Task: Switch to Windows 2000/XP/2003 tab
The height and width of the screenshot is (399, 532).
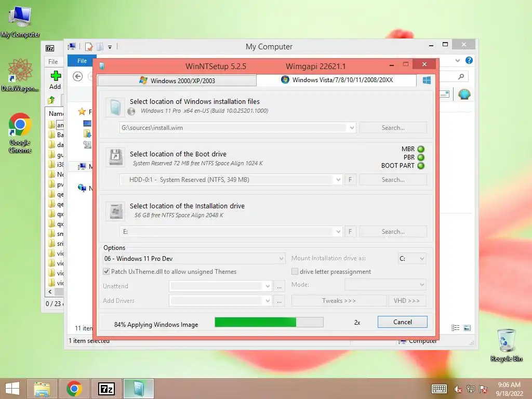Action: coord(177,81)
